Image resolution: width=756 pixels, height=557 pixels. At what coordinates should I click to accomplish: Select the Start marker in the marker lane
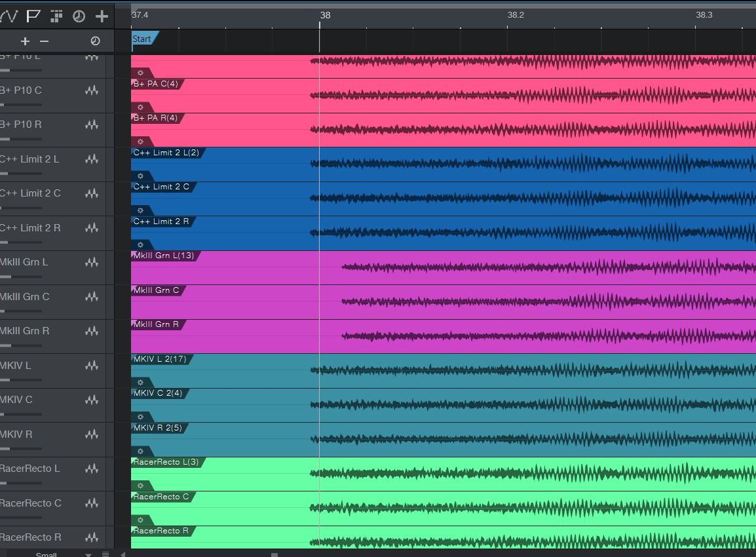[144, 39]
